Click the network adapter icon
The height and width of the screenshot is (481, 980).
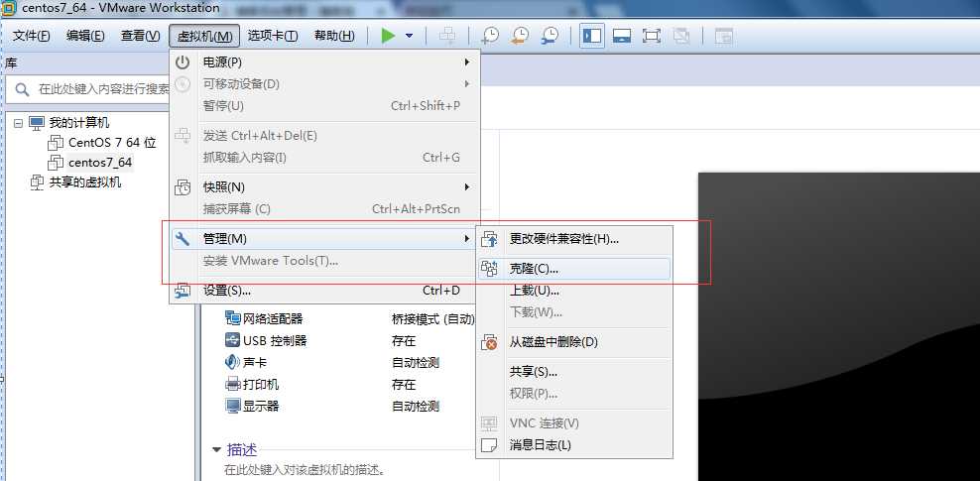233,318
